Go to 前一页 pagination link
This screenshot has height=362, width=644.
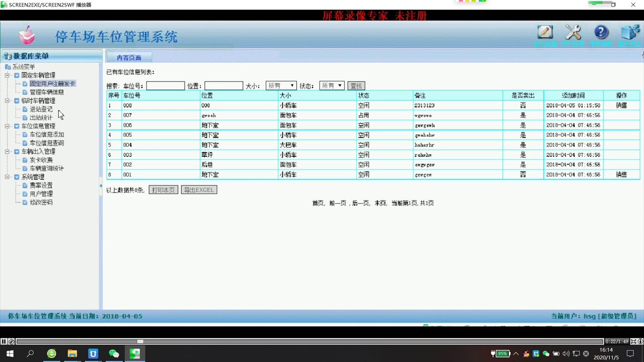point(338,203)
